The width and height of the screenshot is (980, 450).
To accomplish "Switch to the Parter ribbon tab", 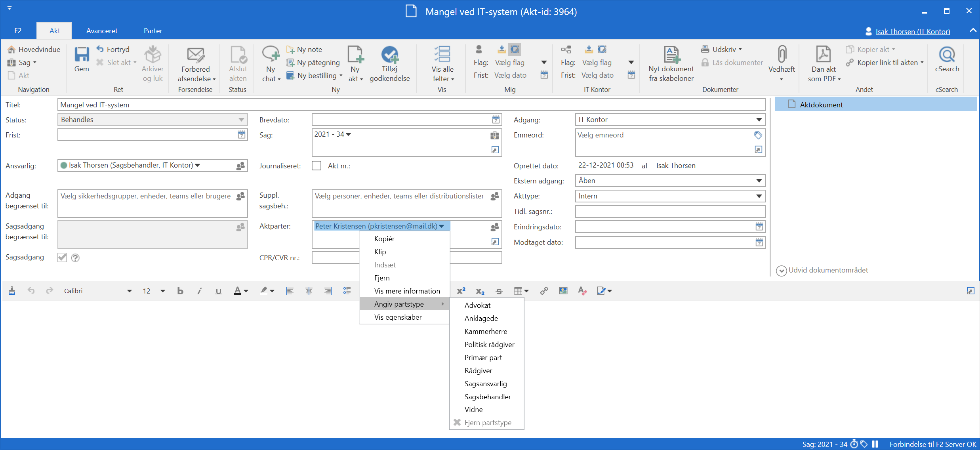I will [153, 31].
